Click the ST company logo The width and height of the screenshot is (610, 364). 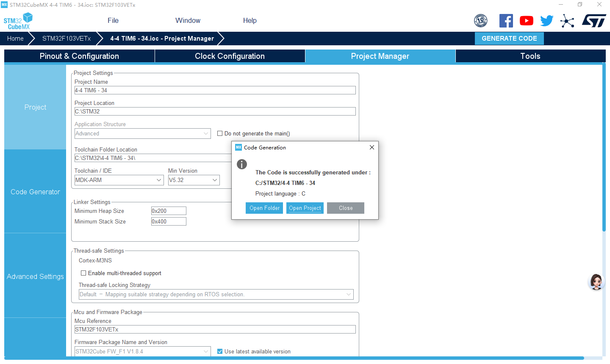point(594,21)
